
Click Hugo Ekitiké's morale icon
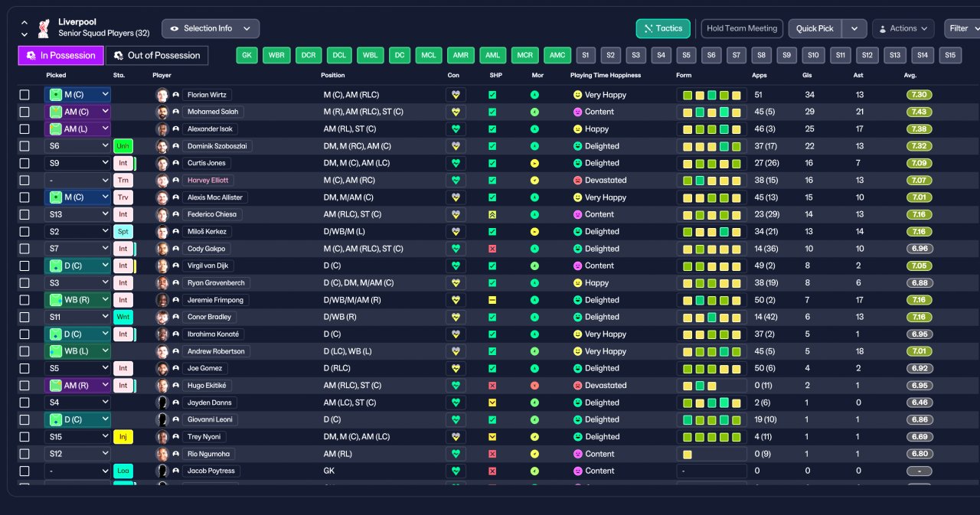pyautogui.click(x=534, y=386)
